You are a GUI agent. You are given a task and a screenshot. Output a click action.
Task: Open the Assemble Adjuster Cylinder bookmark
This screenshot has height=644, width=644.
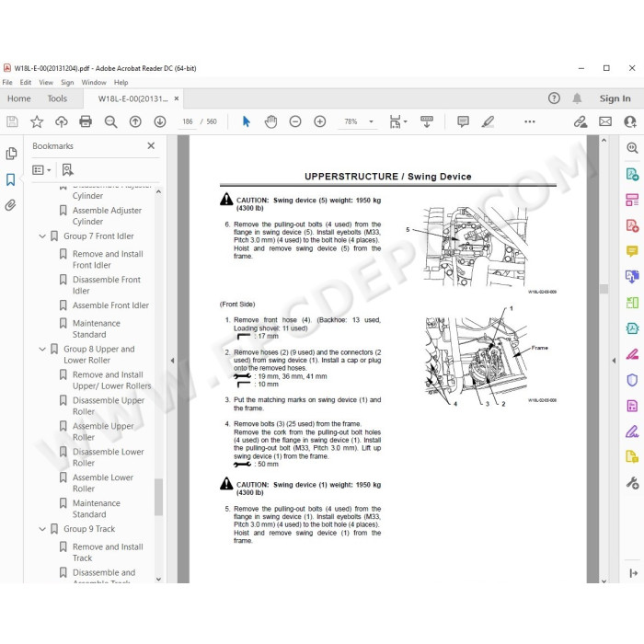tap(107, 216)
